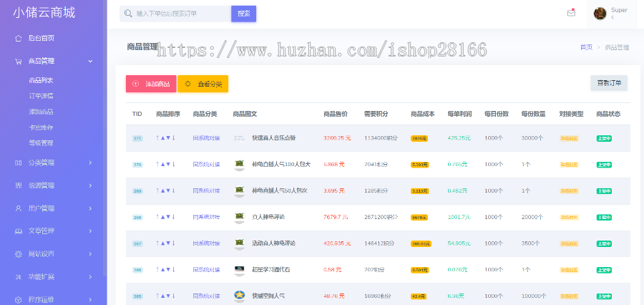
Task: Click the 查看订单 button
Action: coord(609,83)
